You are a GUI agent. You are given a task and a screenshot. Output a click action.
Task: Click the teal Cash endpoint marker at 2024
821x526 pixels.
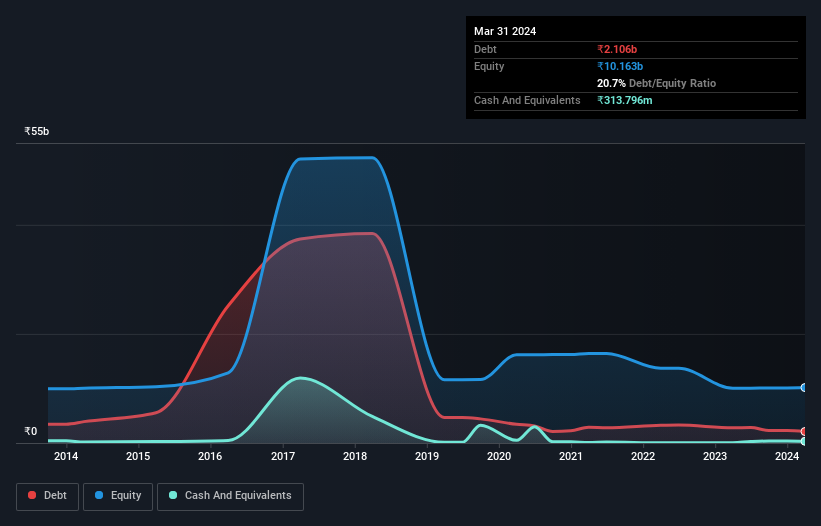click(804, 441)
